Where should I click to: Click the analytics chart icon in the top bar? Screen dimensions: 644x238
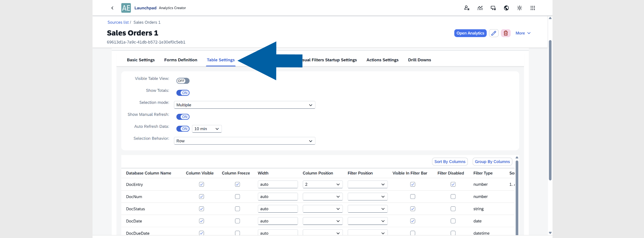(x=480, y=8)
